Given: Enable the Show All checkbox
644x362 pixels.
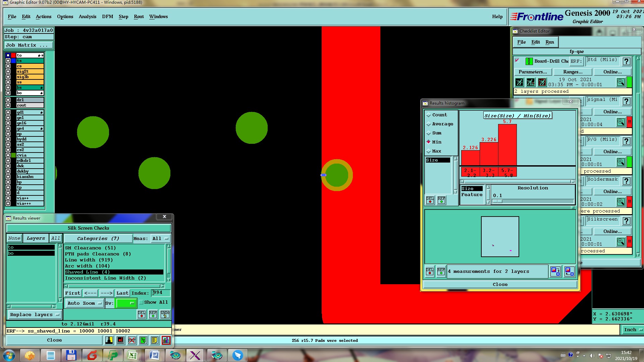Looking at the screenshot, I should [x=142, y=302].
